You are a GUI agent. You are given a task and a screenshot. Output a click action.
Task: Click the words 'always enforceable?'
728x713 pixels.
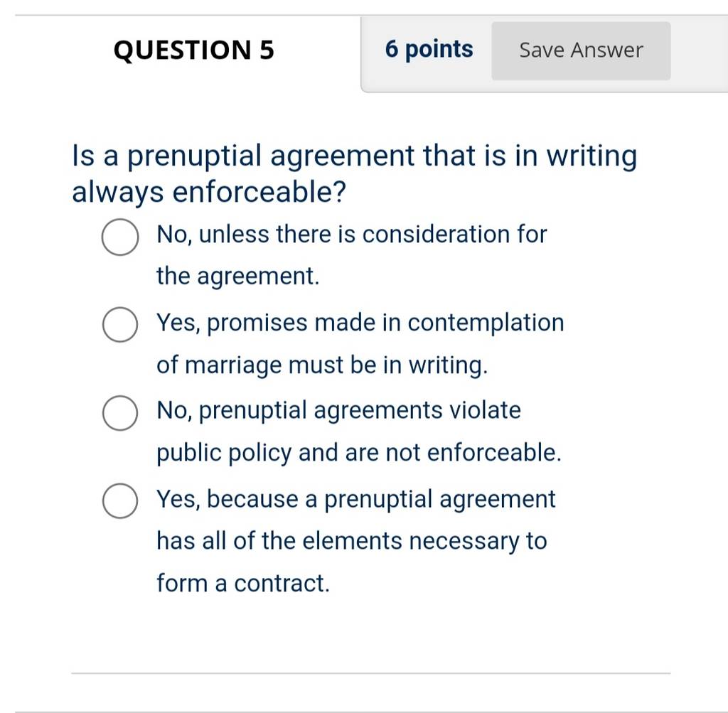coord(210,192)
